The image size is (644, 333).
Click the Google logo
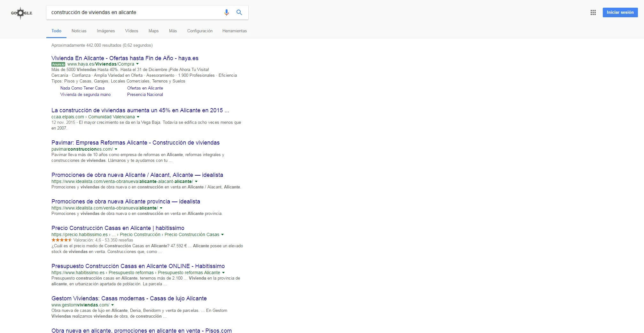tap(21, 13)
